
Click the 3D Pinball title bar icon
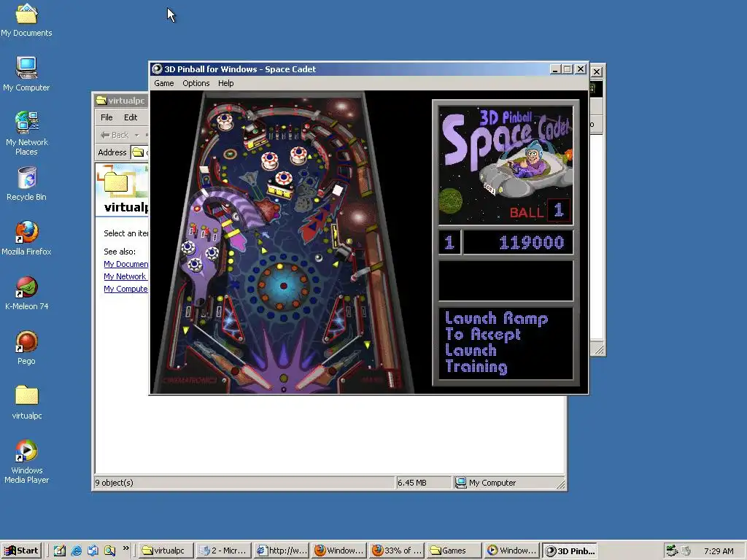(x=158, y=69)
